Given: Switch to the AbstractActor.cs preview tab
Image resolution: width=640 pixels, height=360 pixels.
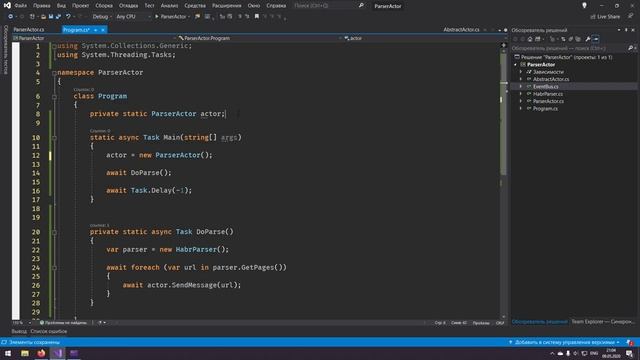Looking at the screenshot, I should pos(461,30).
